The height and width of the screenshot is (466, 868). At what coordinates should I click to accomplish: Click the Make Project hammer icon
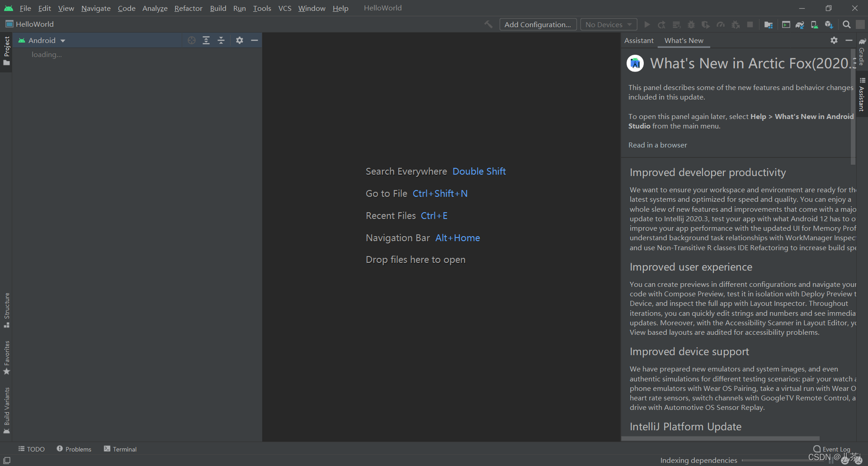click(x=488, y=24)
